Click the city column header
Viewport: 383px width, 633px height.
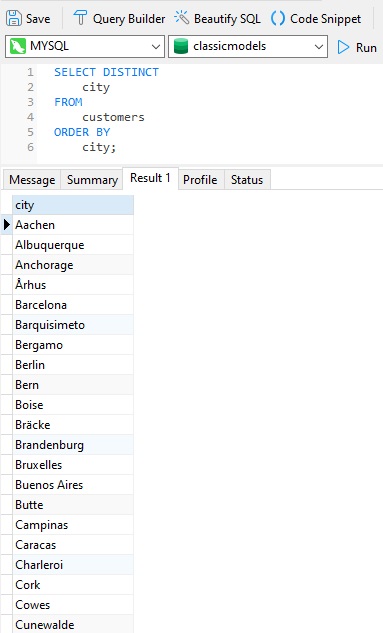point(73,205)
